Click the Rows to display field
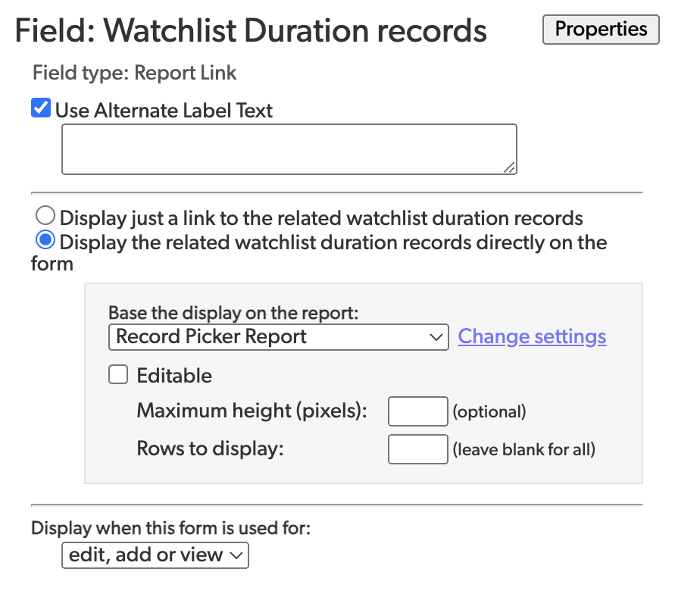700x600 pixels. (417, 449)
